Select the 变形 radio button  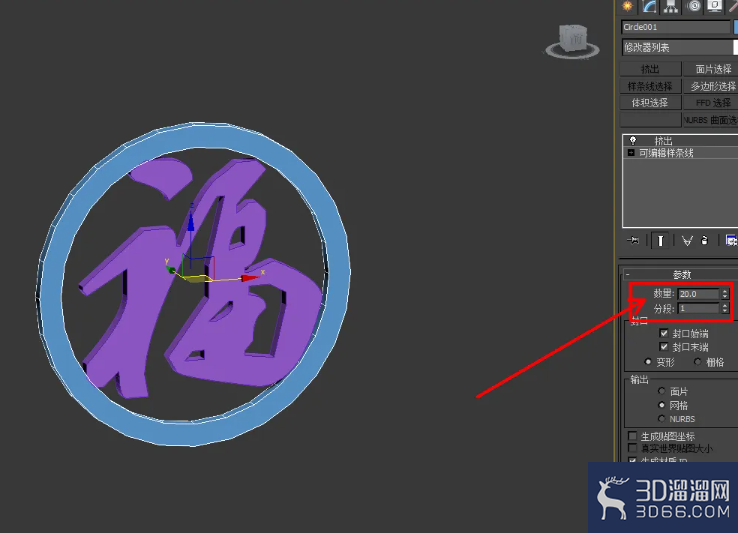(648, 362)
